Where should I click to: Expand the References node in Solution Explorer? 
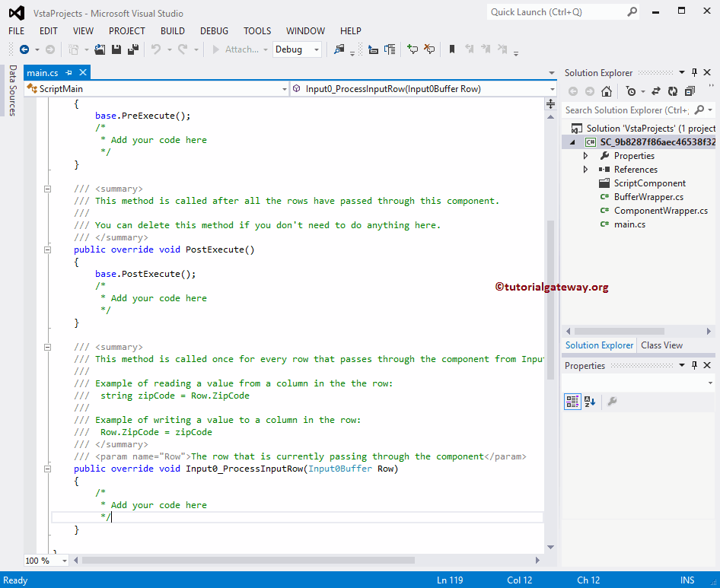click(585, 169)
